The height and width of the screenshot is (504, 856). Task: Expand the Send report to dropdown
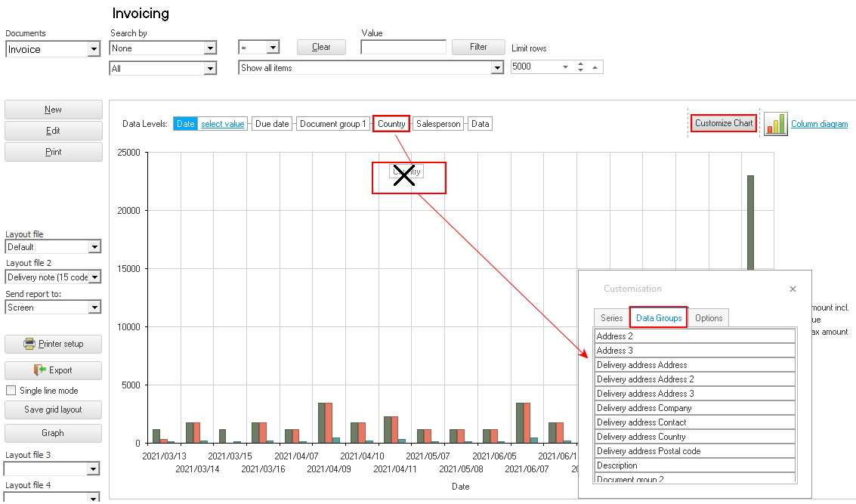(x=94, y=308)
